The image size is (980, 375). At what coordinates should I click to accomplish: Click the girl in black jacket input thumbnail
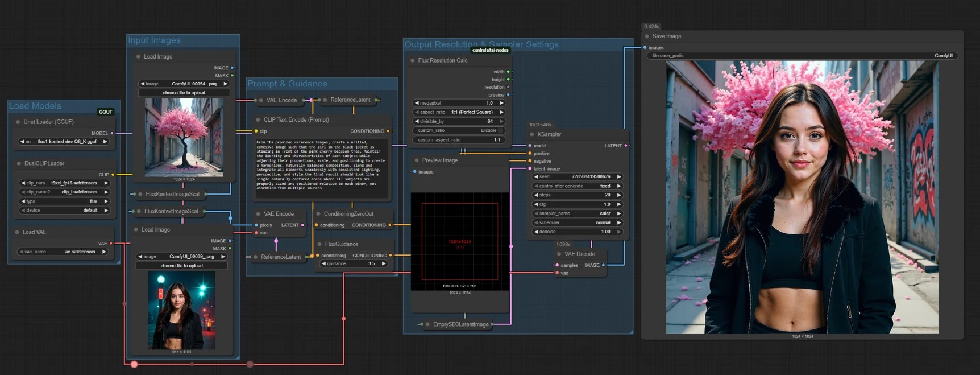tap(182, 310)
